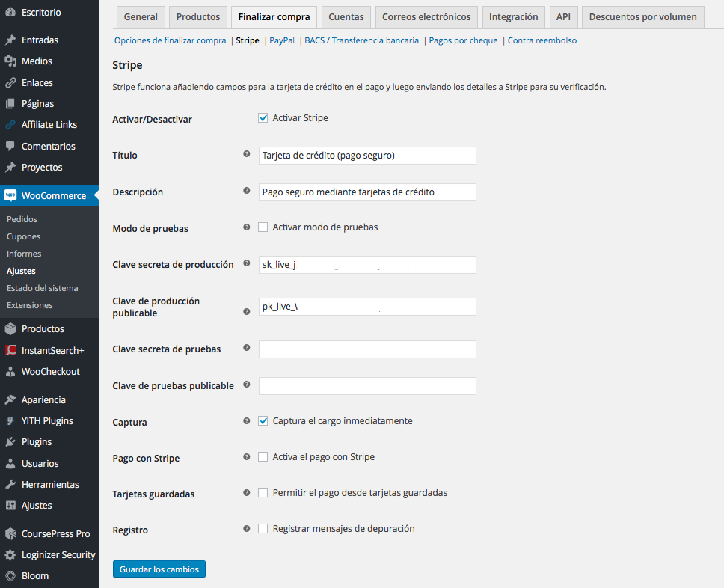Click the YITH Plugins icon

point(10,420)
